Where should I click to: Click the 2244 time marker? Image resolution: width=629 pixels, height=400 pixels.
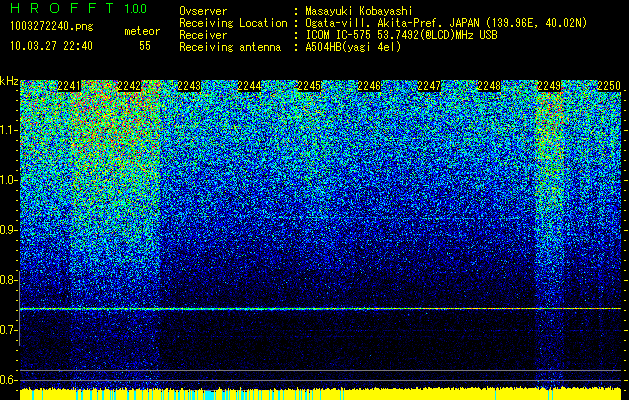pos(249,86)
